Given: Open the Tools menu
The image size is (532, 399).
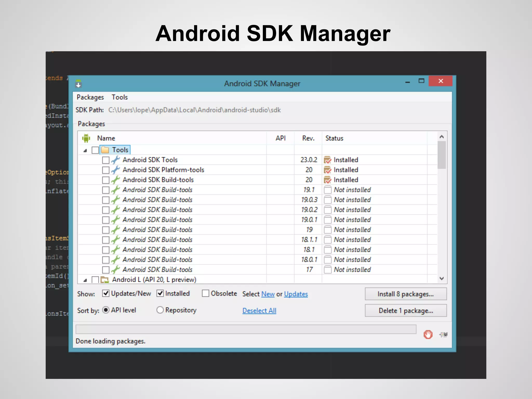Looking at the screenshot, I should click(x=119, y=97).
